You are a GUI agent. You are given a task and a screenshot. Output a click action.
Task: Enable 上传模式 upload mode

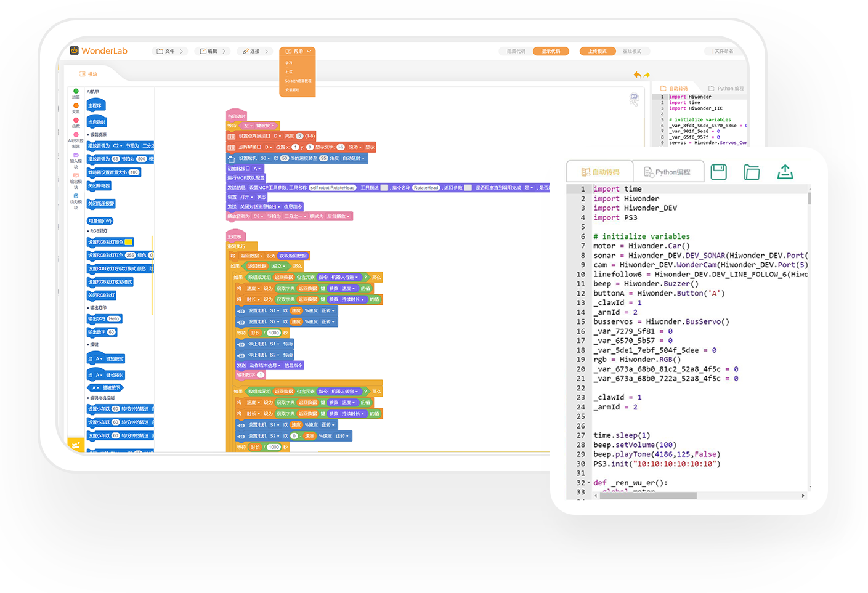click(597, 51)
